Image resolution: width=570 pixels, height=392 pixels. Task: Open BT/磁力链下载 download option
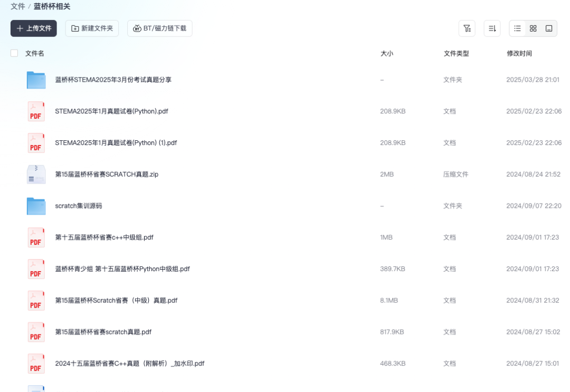pyautogui.click(x=159, y=28)
